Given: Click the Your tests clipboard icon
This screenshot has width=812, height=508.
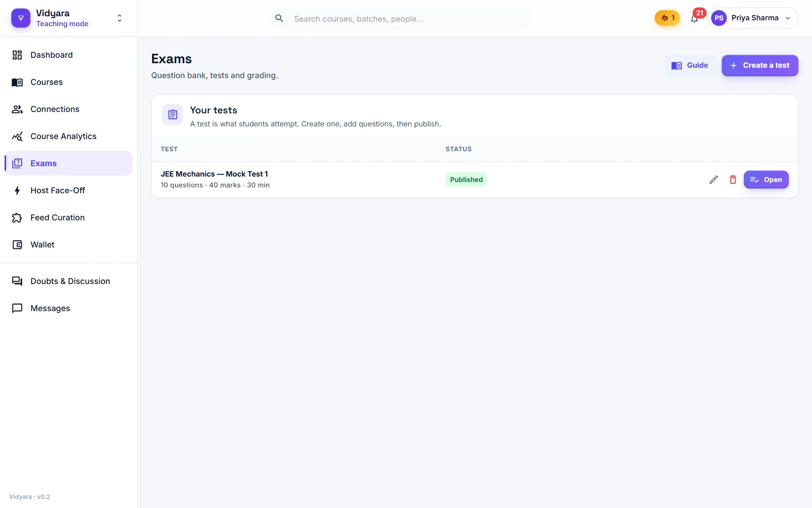Looking at the screenshot, I should click(173, 115).
